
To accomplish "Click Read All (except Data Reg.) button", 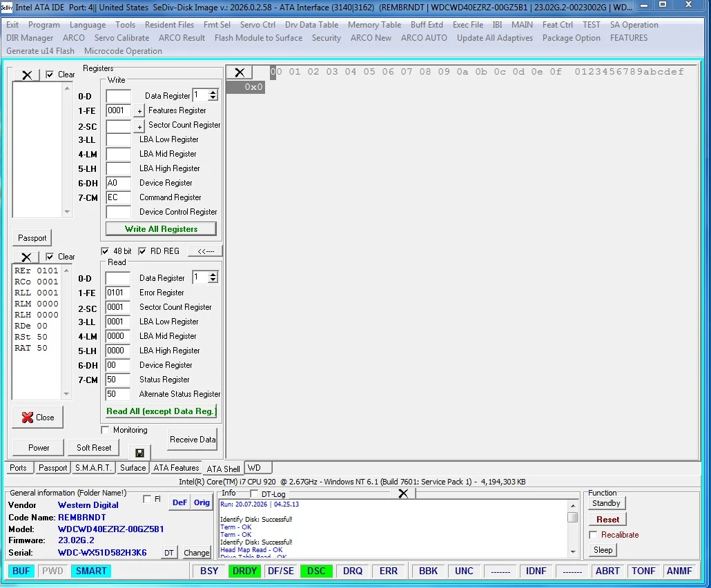I will click(x=161, y=411).
